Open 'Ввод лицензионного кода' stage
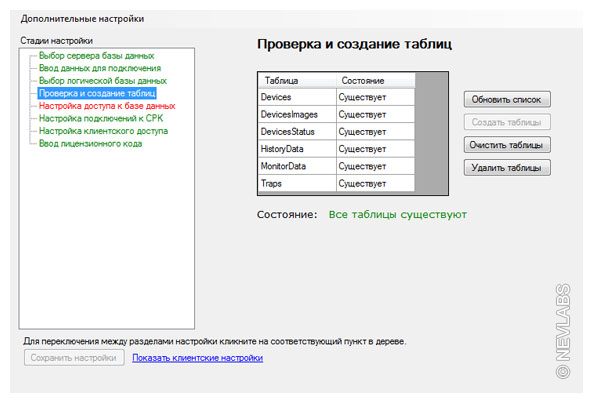Viewport: 593px width, 403px height. pos(90,144)
